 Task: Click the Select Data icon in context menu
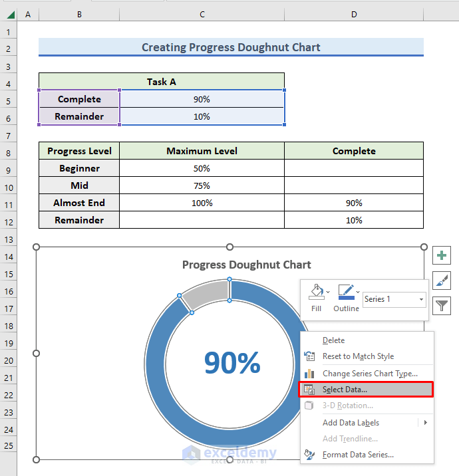coord(309,390)
